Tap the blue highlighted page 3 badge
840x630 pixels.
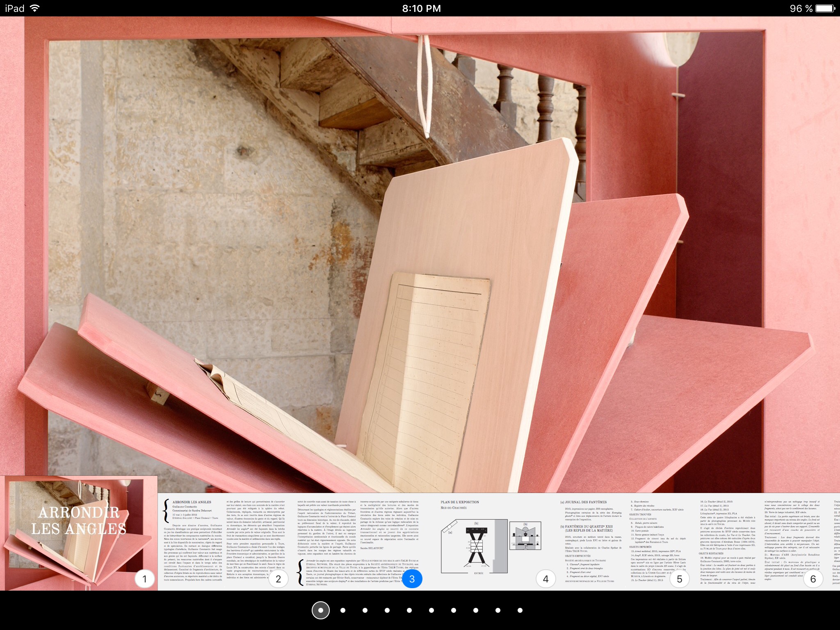pyautogui.click(x=412, y=579)
